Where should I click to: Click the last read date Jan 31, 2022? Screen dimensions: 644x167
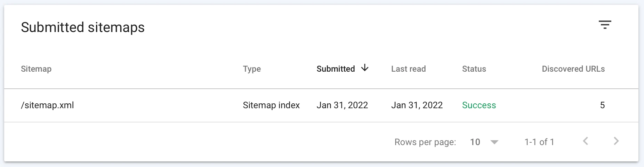click(417, 105)
